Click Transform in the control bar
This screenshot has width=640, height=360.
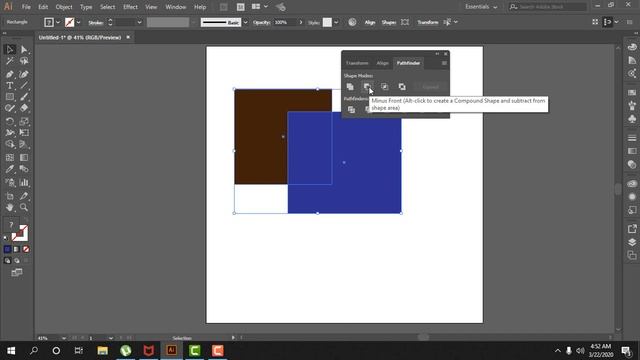[428, 22]
